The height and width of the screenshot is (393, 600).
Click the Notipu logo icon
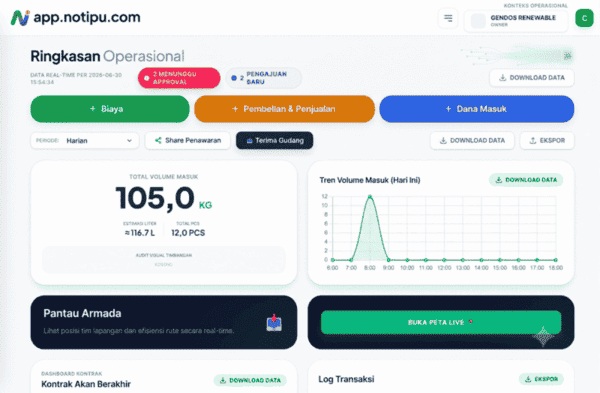tap(20, 18)
